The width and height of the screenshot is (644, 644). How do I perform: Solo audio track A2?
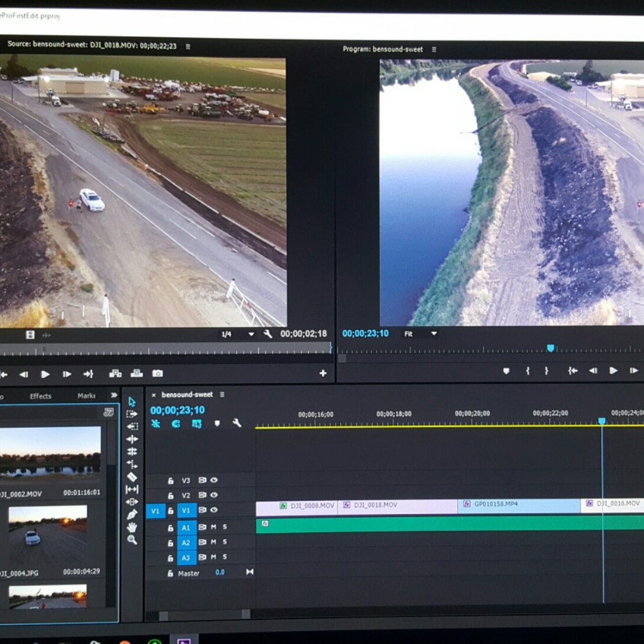tap(225, 541)
